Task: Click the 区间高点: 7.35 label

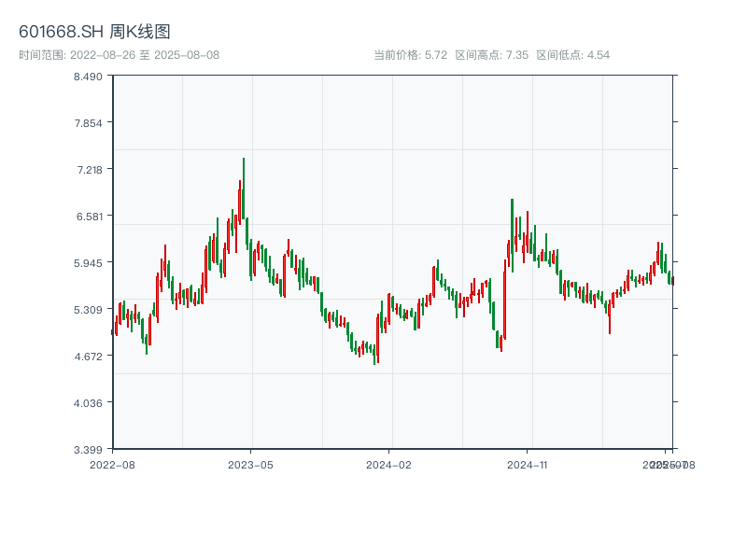Action: (492, 55)
